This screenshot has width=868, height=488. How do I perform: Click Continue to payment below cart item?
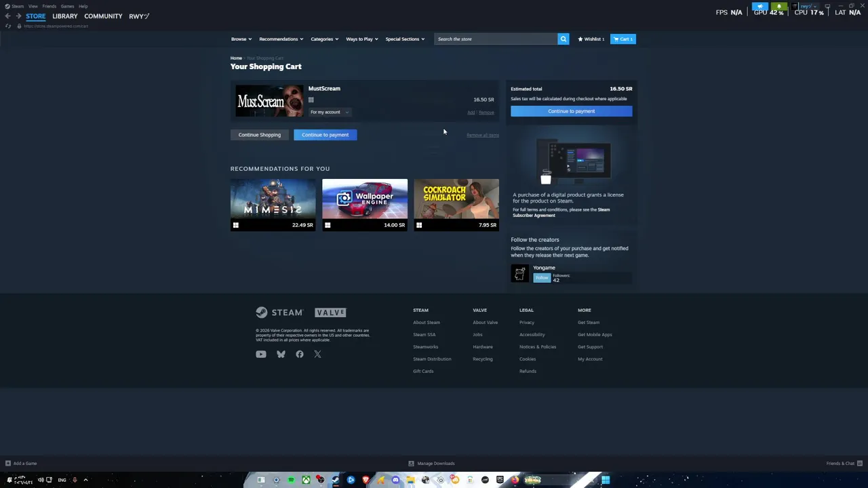(x=325, y=134)
